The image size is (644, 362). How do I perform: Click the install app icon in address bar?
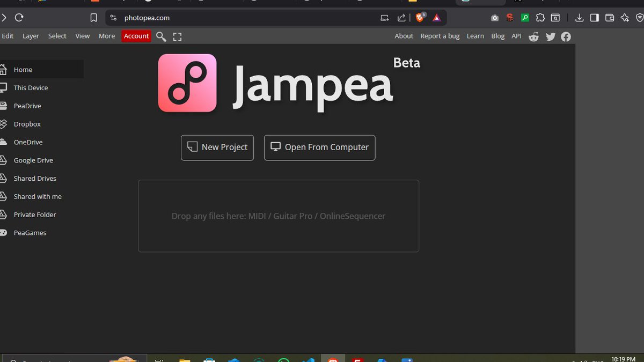tap(384, 18)
